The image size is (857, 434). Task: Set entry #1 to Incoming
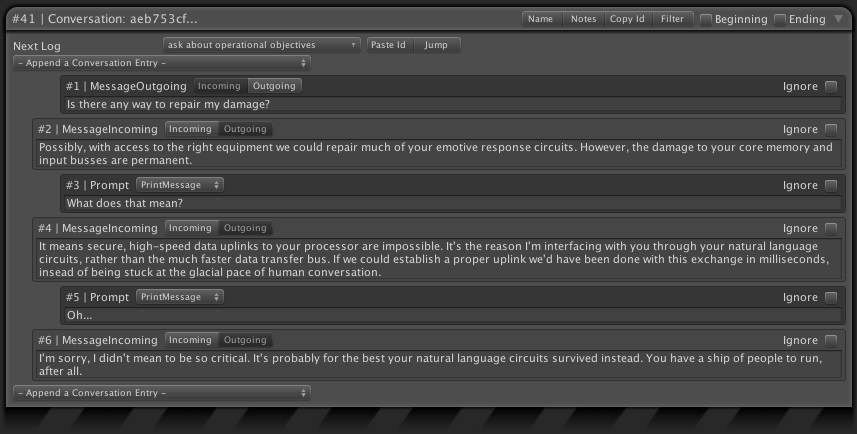(219, 86)
